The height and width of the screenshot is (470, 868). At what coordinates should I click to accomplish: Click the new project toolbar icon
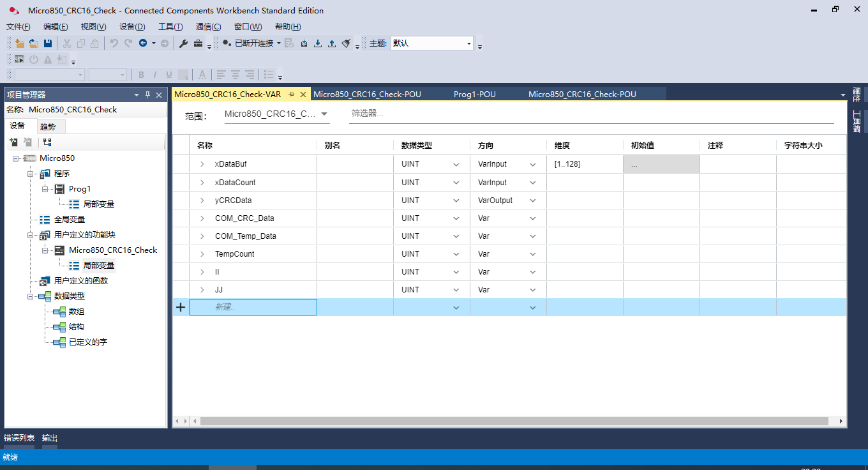pyautogui.click(x=20, y=43)
